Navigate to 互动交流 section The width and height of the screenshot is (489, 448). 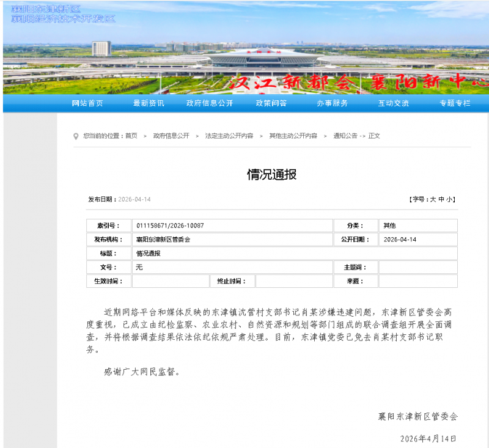[393, 103]
